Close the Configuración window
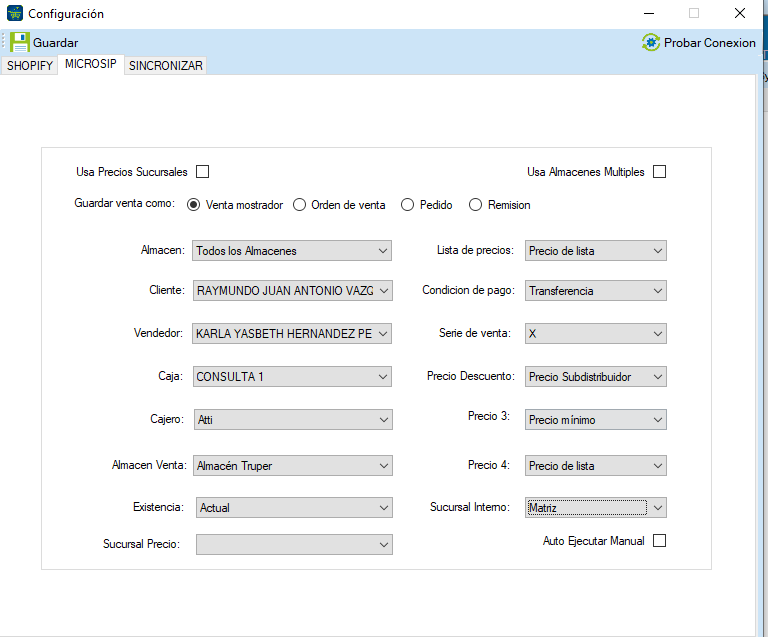The image size is (768, 637). coord(740,13)
